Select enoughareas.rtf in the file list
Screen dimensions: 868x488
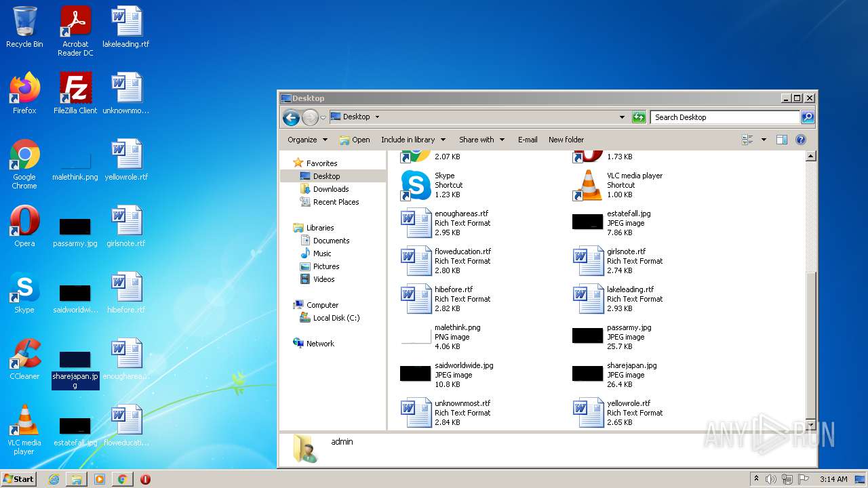click(446, 223)
